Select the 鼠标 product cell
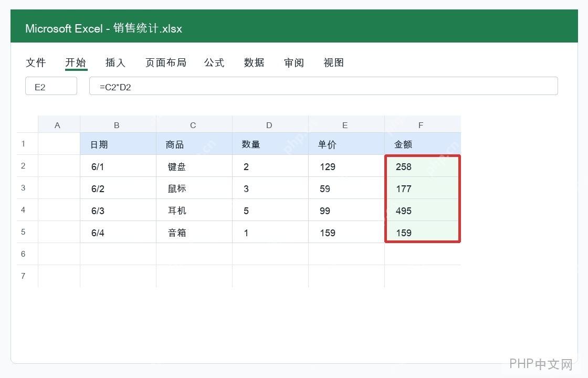Screen dimensions: 588x378 coord(194,188)
